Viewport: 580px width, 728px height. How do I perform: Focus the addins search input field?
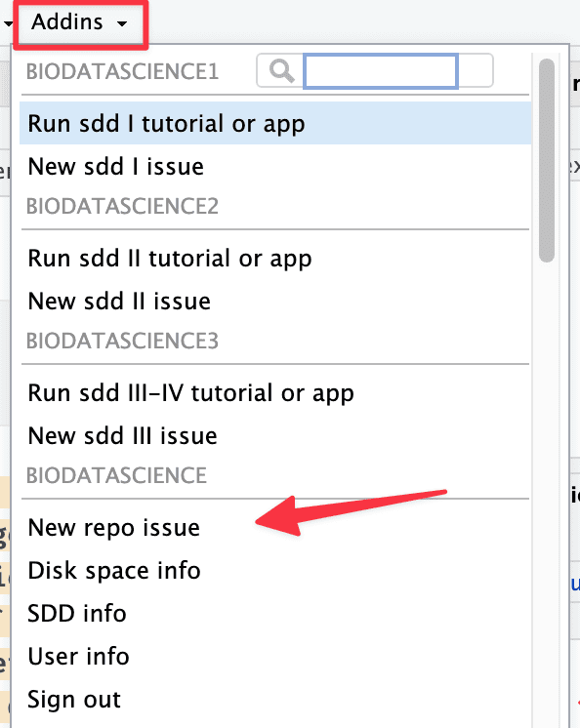pos(381,71)
